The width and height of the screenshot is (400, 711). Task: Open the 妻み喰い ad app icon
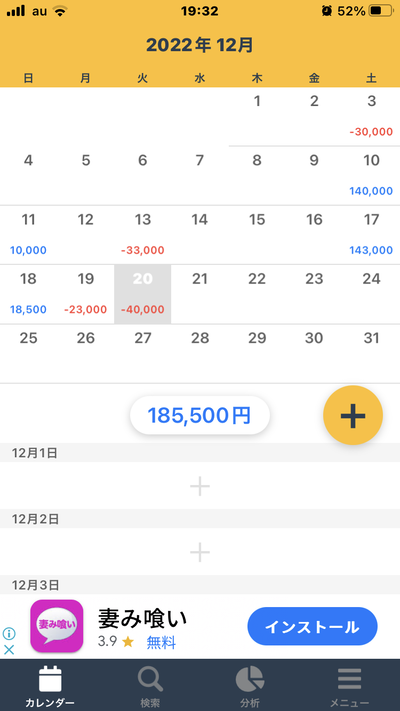57,626
